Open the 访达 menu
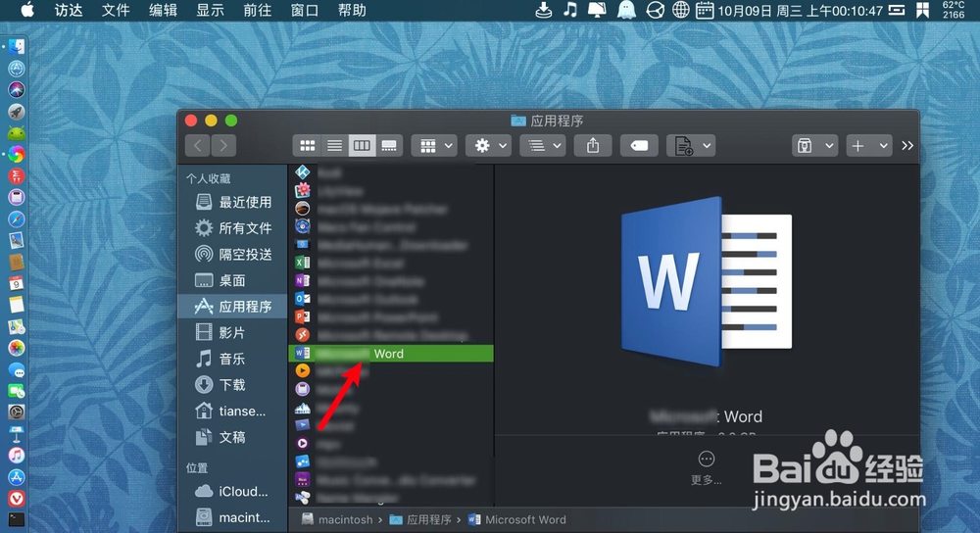The height and width of the screenshot is (533, 980). click(69, 10)
